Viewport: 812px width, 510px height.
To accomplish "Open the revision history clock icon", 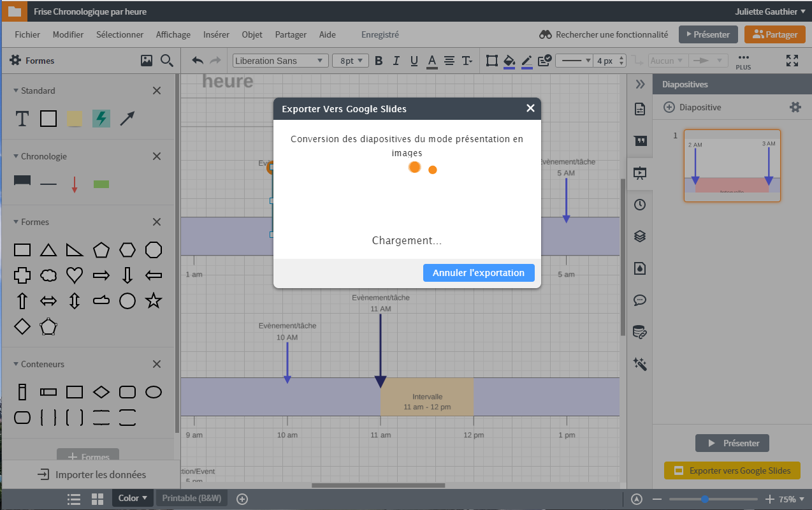I will pos(640,204).
